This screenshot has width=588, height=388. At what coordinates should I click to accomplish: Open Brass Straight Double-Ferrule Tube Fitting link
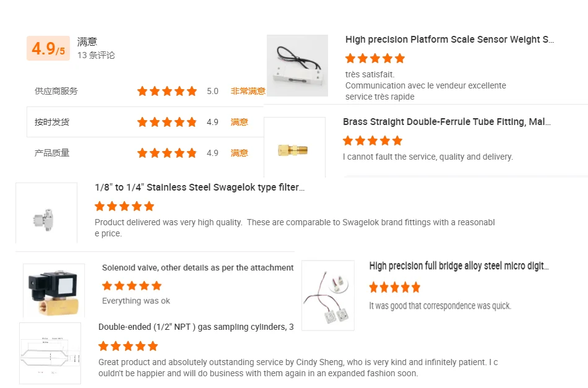446,122
